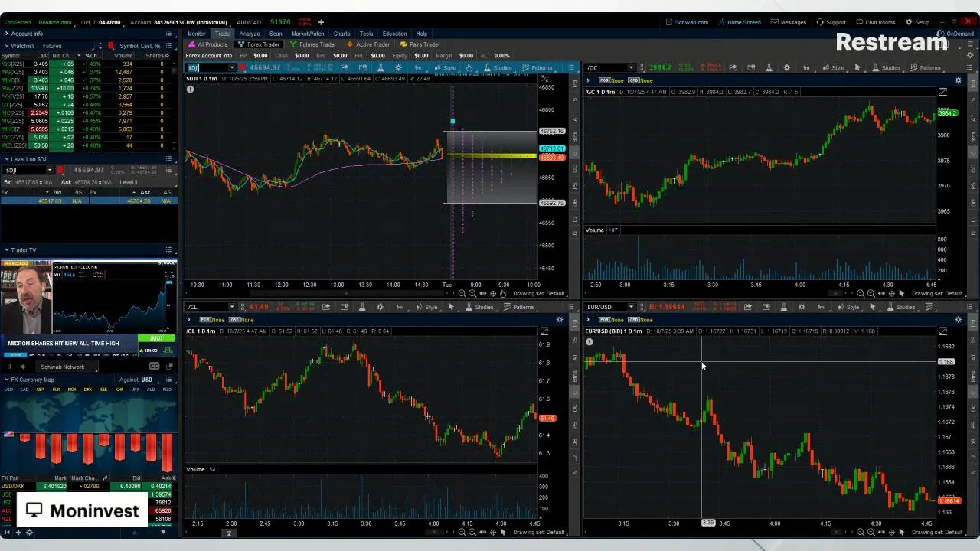Open Patterns on the $DJI chart
980x551 pixels.
(x=536, y=68)
